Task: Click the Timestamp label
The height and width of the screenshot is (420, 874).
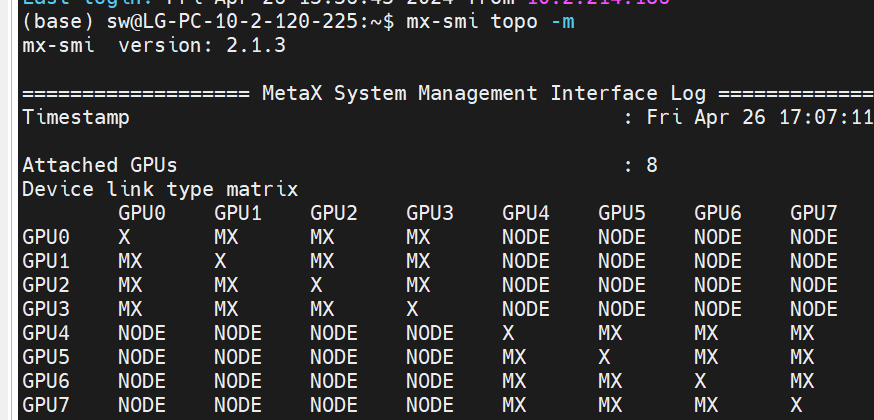Action: click(76, 118)
